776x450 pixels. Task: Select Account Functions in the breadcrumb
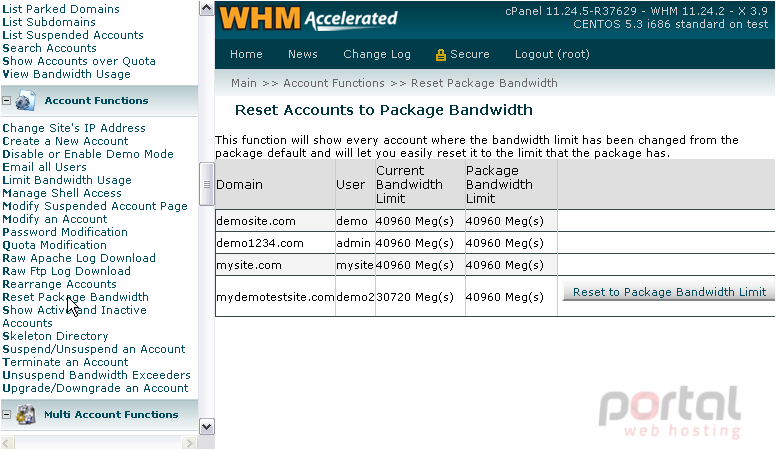pyautogui.click(x=334, y=83)
